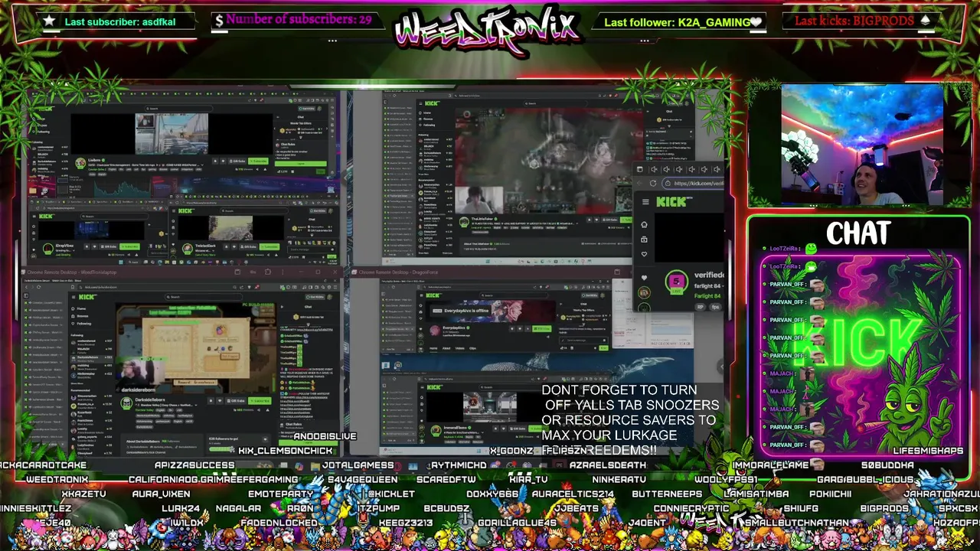Click Browse icon in front Kick window sidebar
The image size is (980, 551).
[644, 240]
